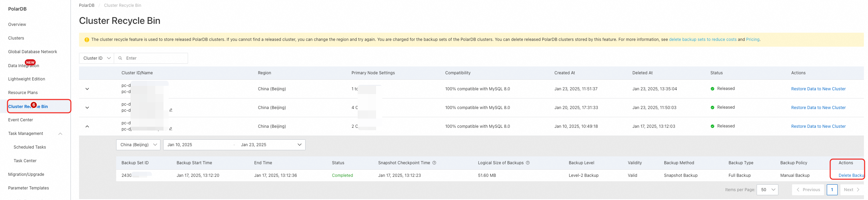Click the Deleted At column header
The width and height of the screenshot is (868, 200).
(642, 73)
